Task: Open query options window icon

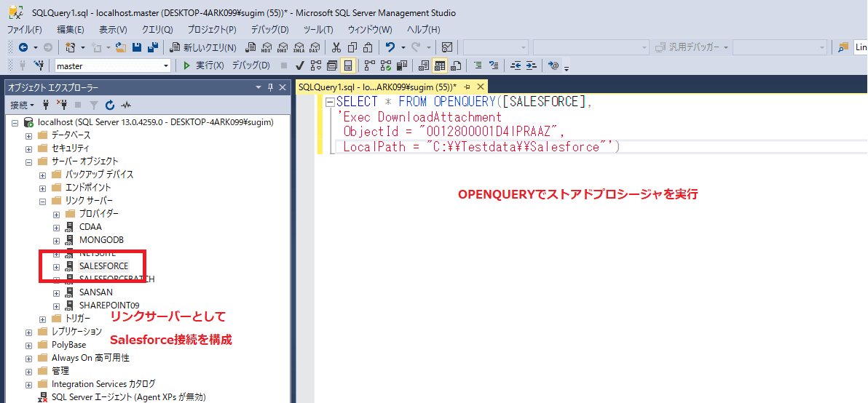Action: point(331,65)
